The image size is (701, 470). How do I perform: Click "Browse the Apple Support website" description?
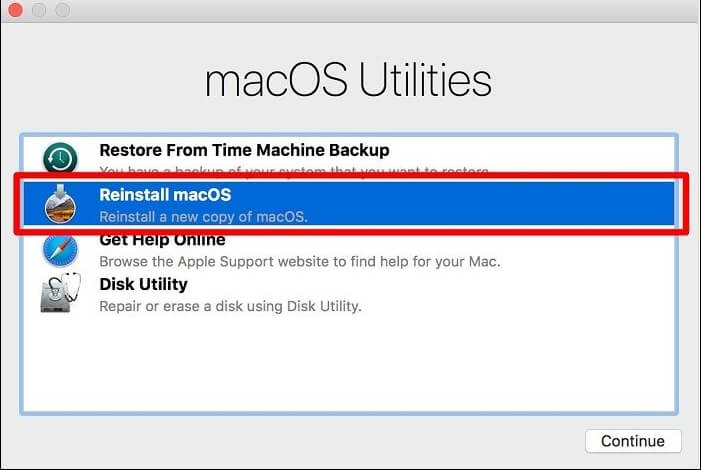pos(299,262)
